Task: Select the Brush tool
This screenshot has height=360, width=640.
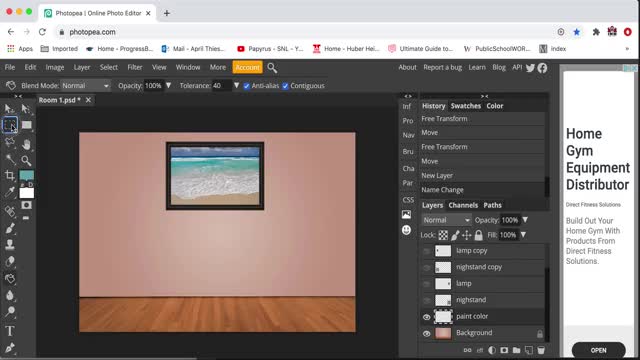Action: coord(10,228)
